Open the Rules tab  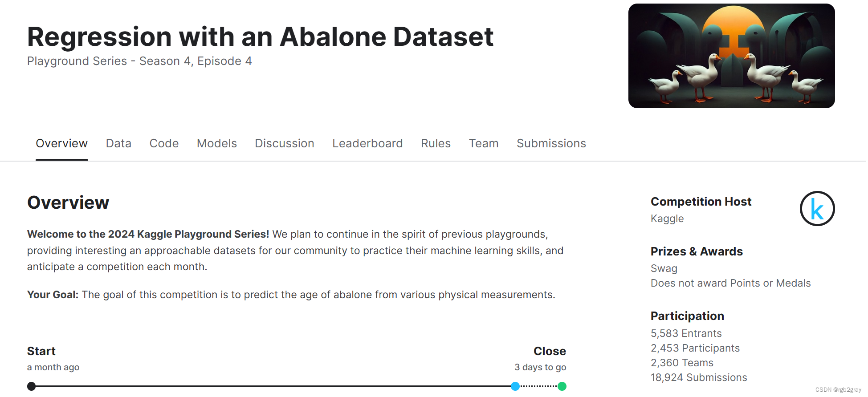pyautogui.click(x=436, y=143)
